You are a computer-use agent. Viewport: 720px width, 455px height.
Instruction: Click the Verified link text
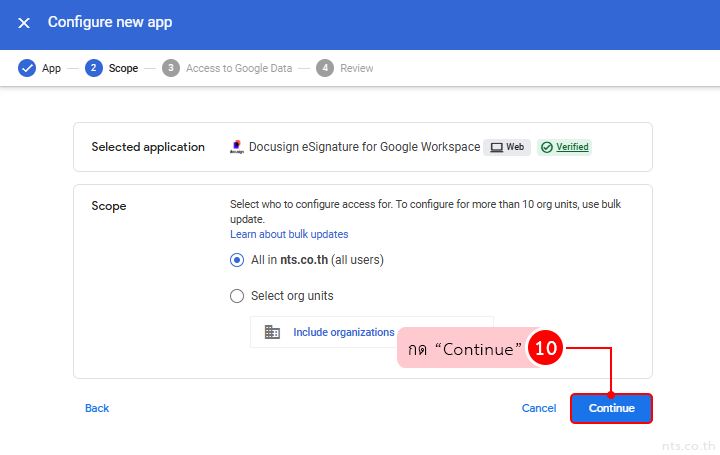coord(572,147)
